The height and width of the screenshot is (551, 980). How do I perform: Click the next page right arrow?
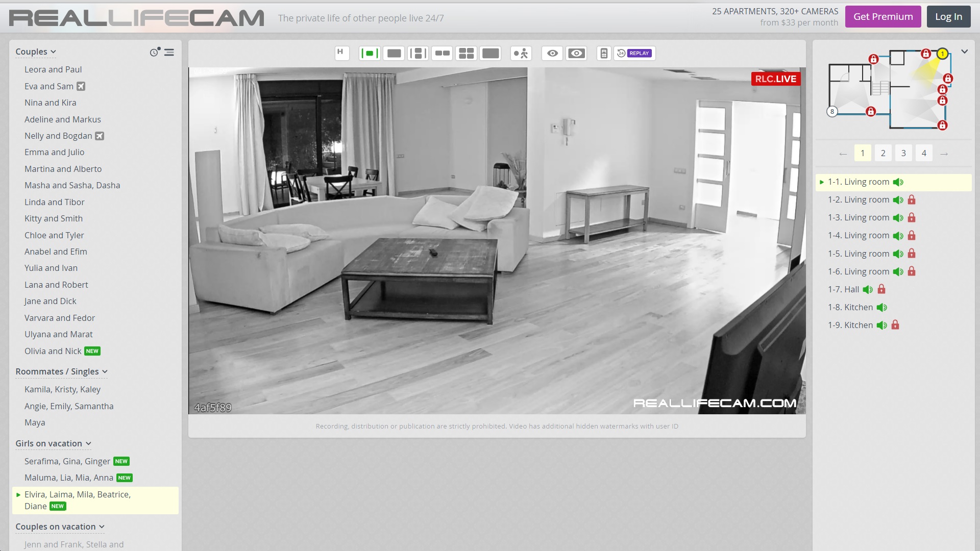[944, 154]
